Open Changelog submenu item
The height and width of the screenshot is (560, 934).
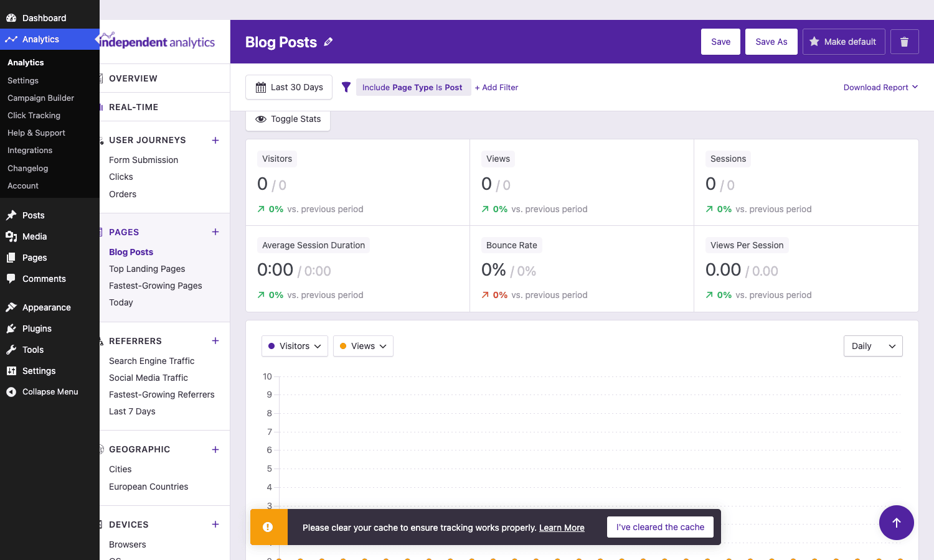(x=27, y=168)
